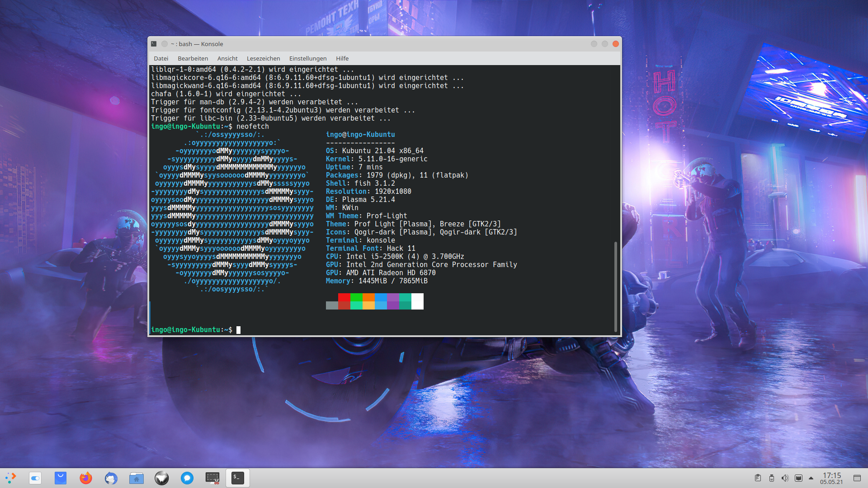Open the clipboard tray icon

(758, 478)
